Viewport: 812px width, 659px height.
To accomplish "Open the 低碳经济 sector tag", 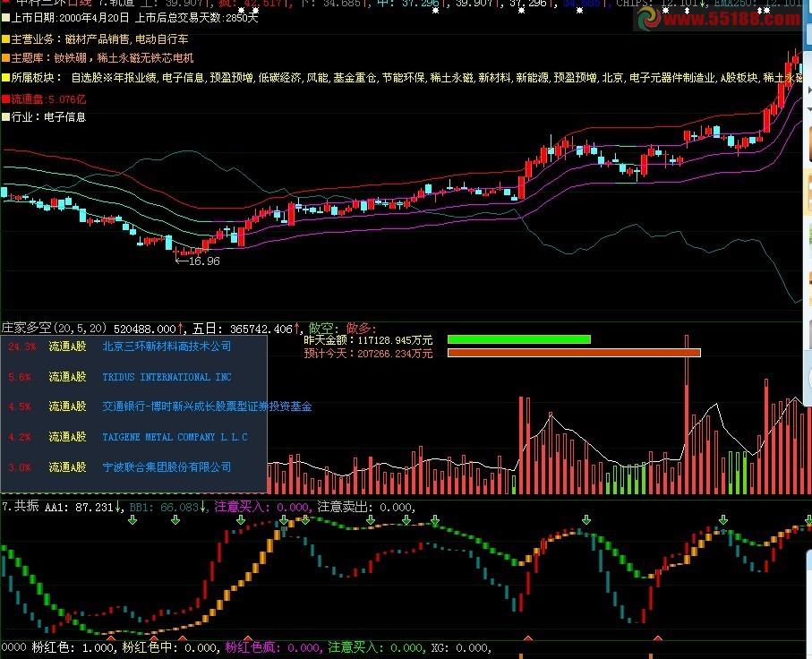I will (279, 78).
